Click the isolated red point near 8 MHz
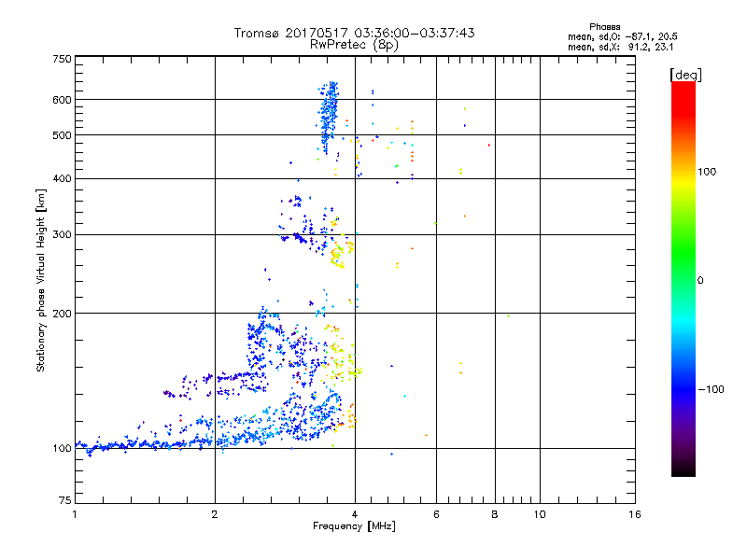 [489, 146]
